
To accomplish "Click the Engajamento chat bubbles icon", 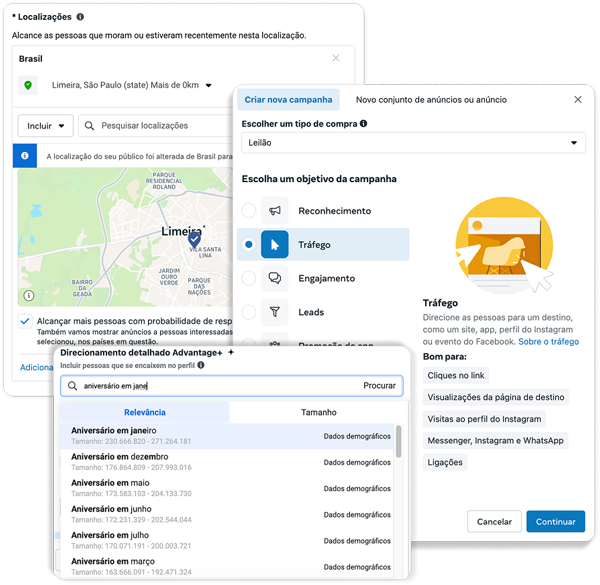I will 275,279.
